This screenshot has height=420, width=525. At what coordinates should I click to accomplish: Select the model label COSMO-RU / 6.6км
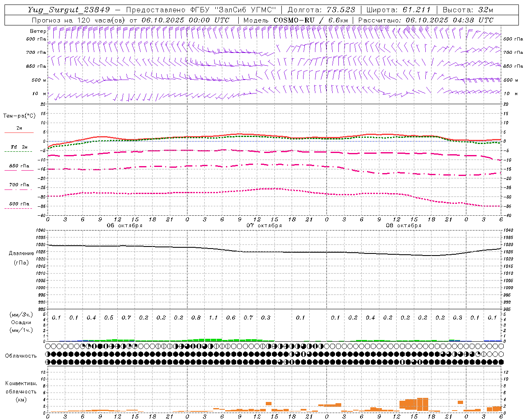tap(310, 20)
